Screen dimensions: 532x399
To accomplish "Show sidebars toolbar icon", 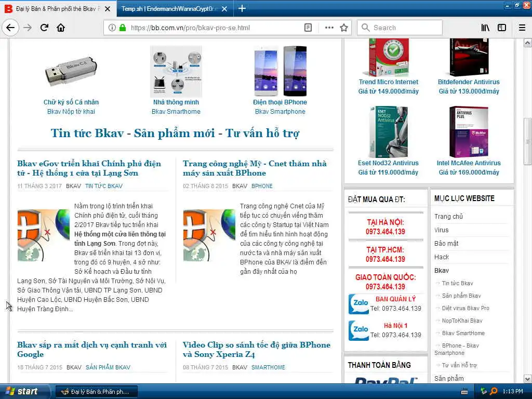I will pos(502,28).
